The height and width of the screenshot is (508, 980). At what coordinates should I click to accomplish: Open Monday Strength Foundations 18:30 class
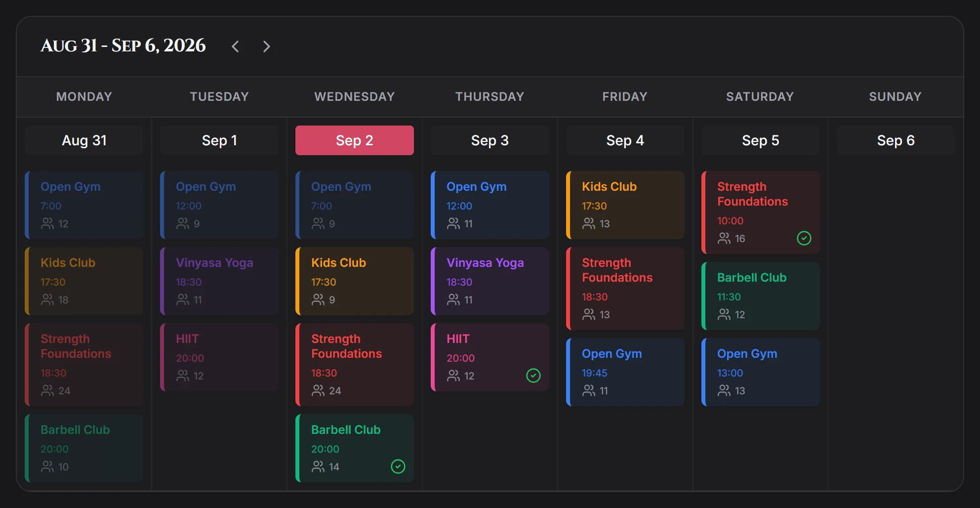(x=84, y=365)
